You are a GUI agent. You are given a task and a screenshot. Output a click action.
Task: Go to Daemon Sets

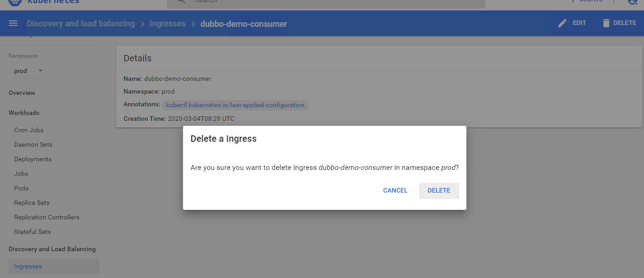[x=33, y=144]
